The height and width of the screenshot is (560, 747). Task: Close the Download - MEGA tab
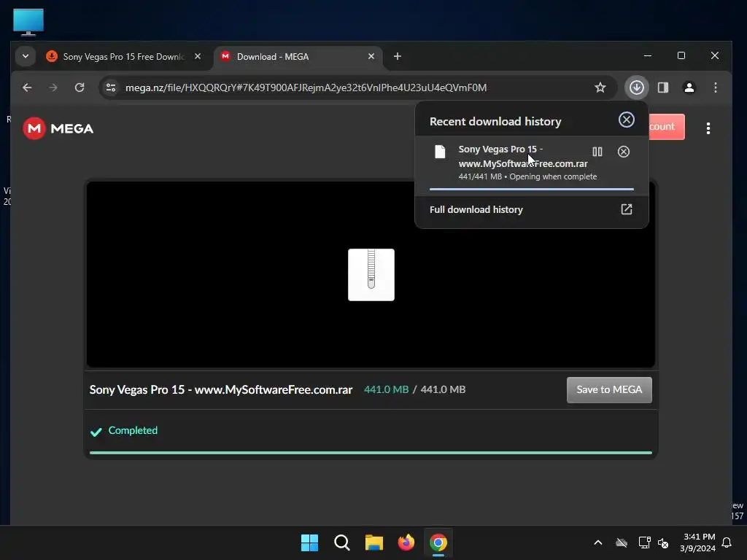click(x=371, y=56)
